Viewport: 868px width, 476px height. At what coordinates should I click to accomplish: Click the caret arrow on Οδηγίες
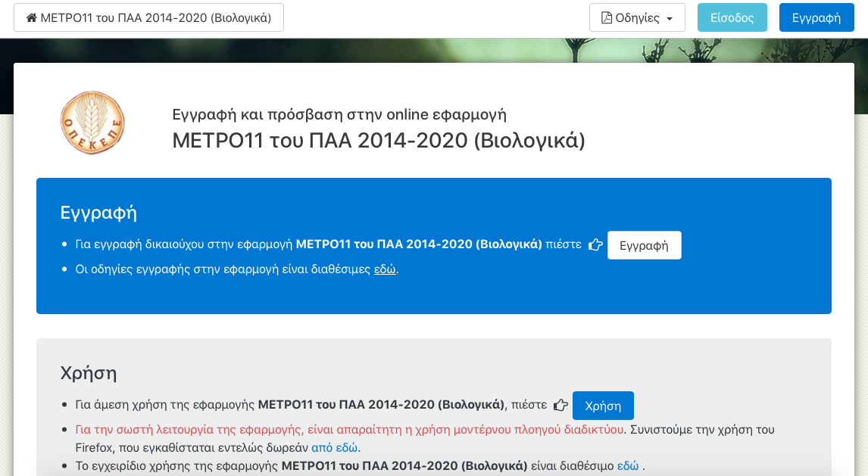(670, 19)
